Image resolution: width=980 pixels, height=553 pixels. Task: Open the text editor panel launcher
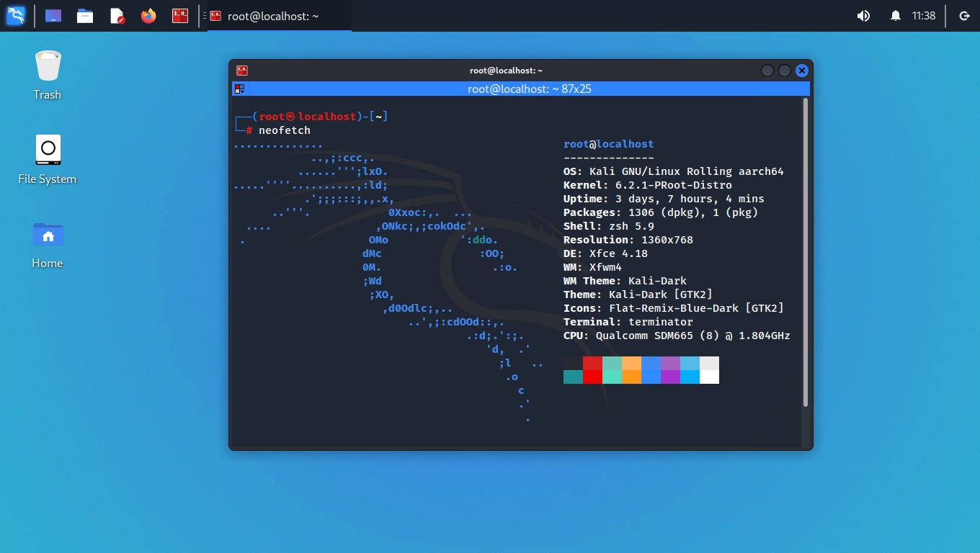coord(117,15)
